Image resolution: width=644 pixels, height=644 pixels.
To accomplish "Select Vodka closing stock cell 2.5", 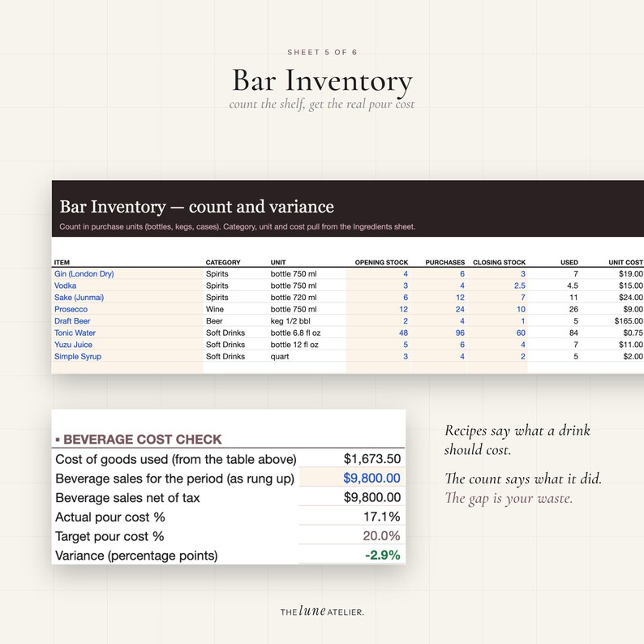I will click(498, 286).
